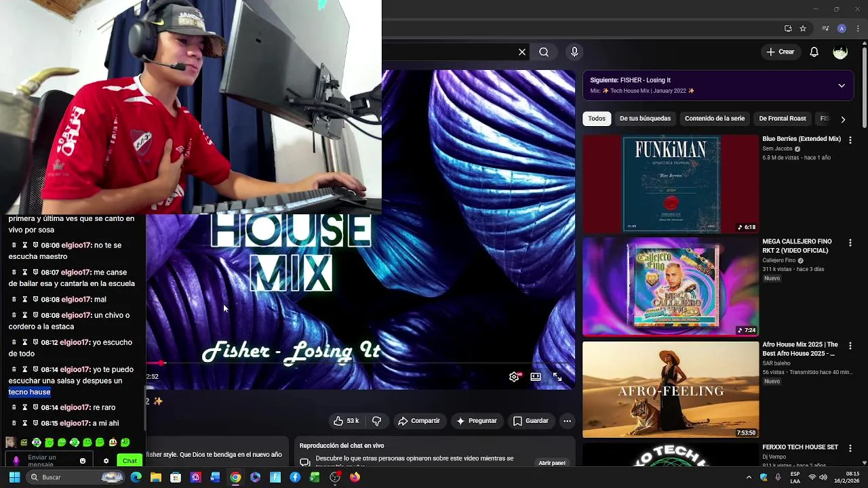
Task: Open Firefox from taskbar
Action: pos(355,477)
